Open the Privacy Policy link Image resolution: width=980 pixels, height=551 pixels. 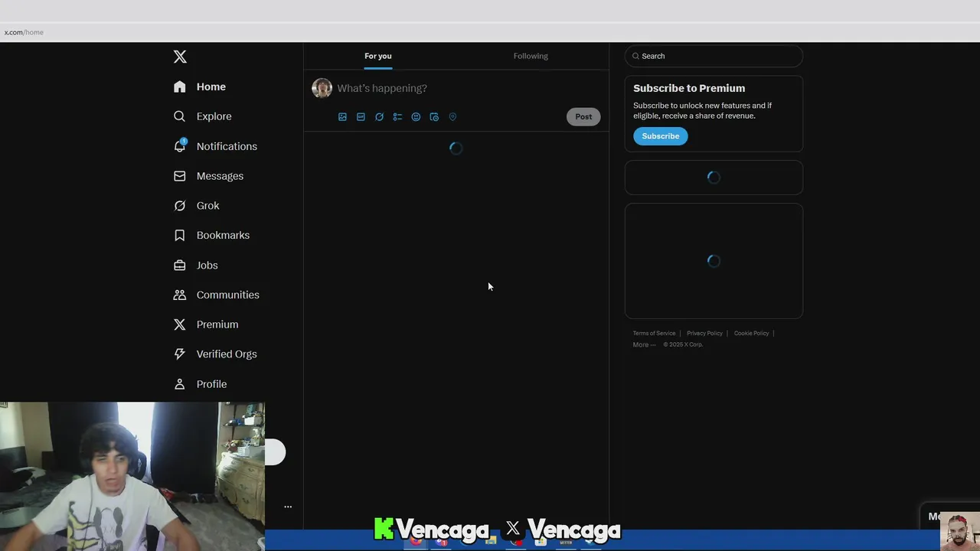tap(704, 334)
